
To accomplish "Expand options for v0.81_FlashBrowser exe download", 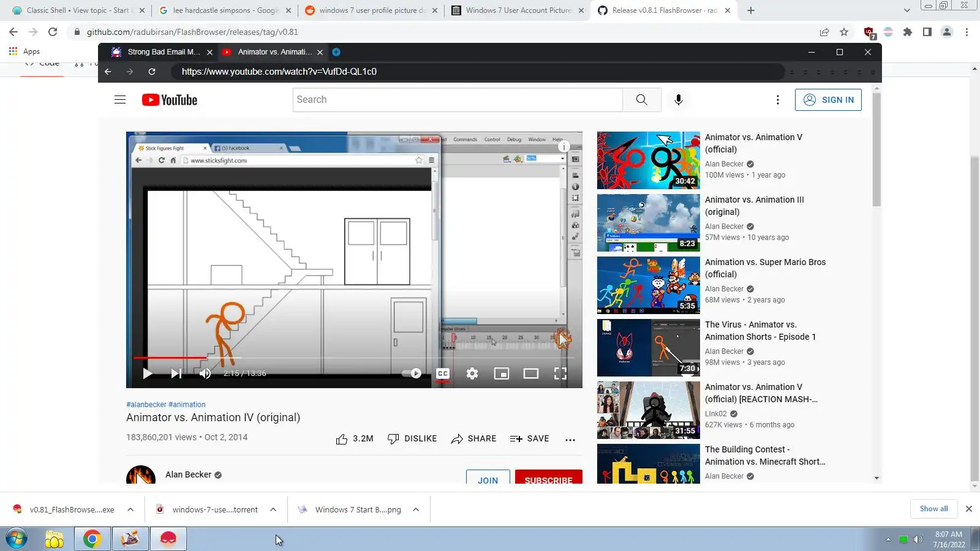I will click(130, 509).
